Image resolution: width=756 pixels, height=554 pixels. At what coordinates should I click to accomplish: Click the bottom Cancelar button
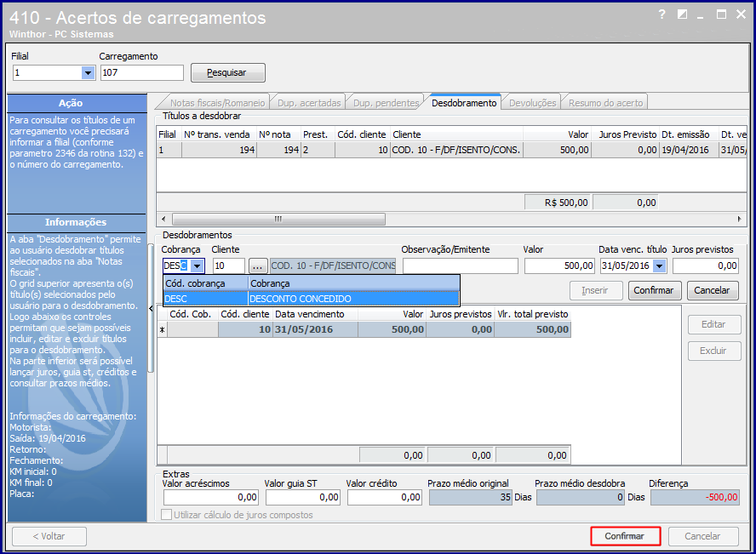pyautogui.click(x=702, y=536)
